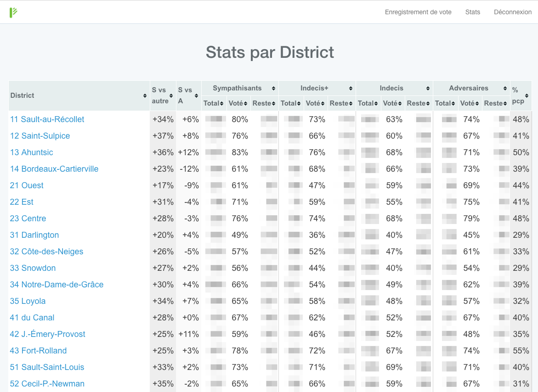
Task: Sort the Indecis+ group header
Action: tap(317, 89)
